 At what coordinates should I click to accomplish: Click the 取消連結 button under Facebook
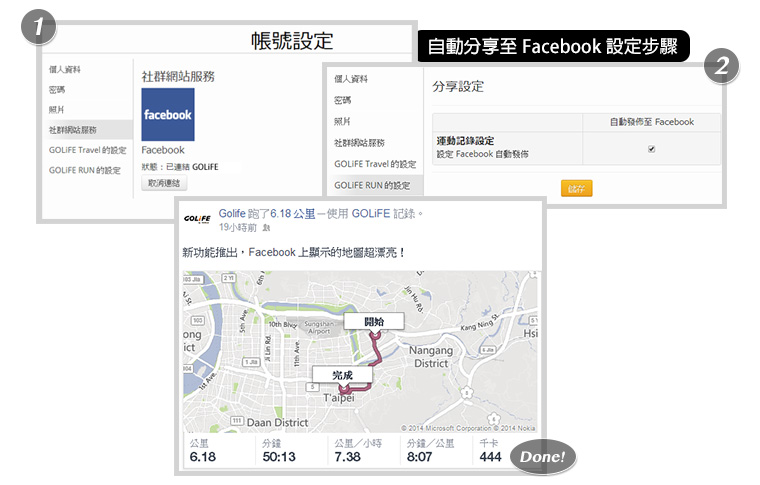tap(164, 183)
